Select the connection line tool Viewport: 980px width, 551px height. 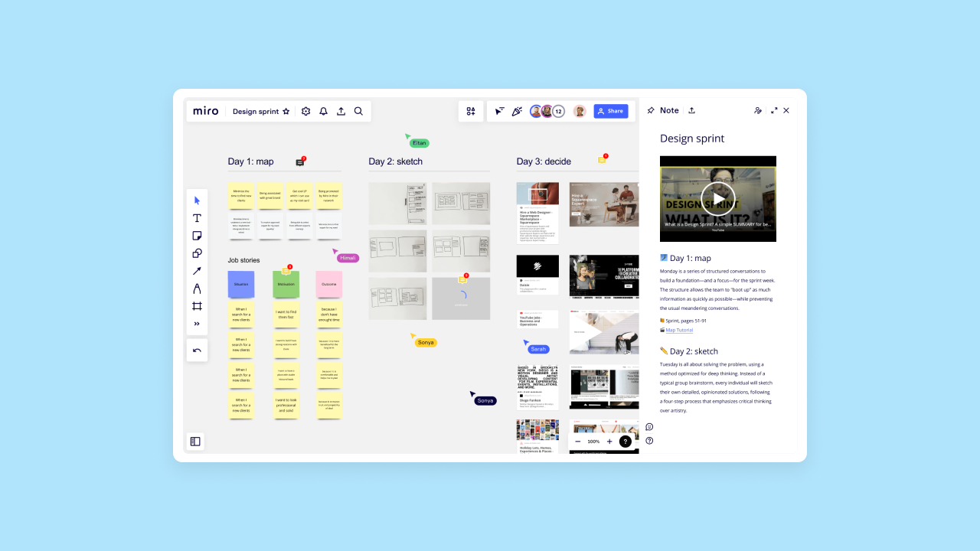click(197, 270)
